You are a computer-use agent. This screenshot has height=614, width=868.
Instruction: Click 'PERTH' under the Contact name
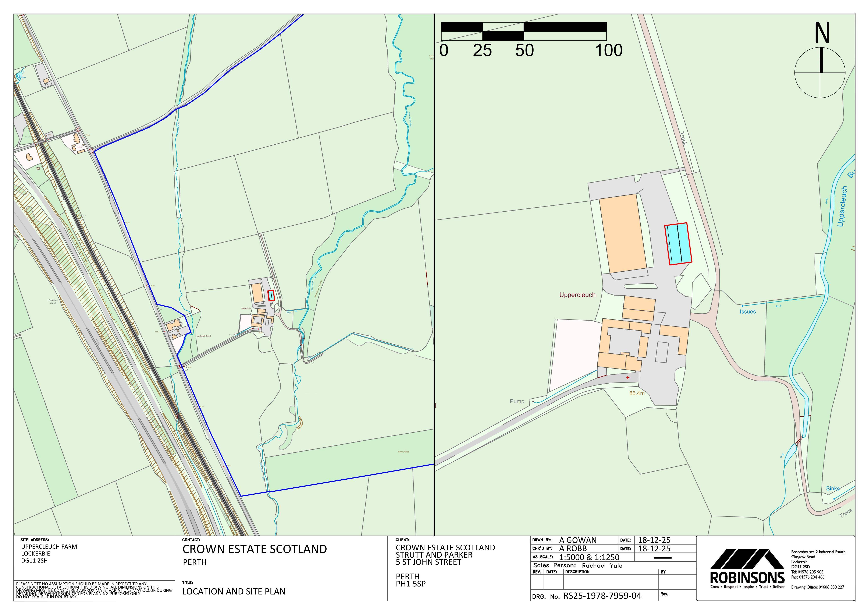[195, 562]
